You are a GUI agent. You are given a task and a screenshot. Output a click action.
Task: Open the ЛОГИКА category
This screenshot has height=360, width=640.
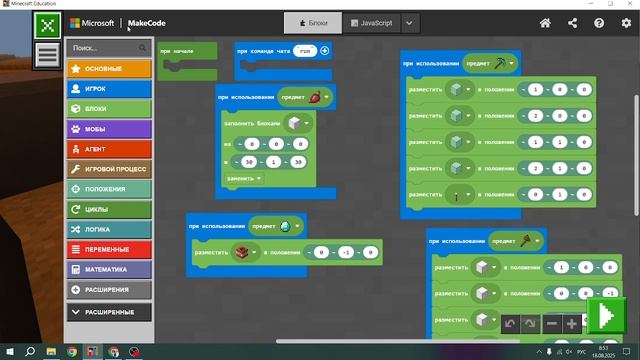pyautogui.click(x=109, y=229)
